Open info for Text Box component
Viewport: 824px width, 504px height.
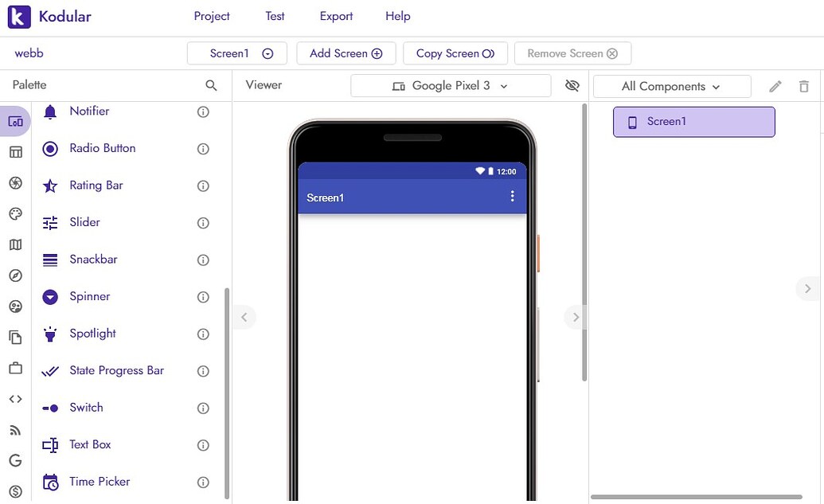[x=203, y=445]
